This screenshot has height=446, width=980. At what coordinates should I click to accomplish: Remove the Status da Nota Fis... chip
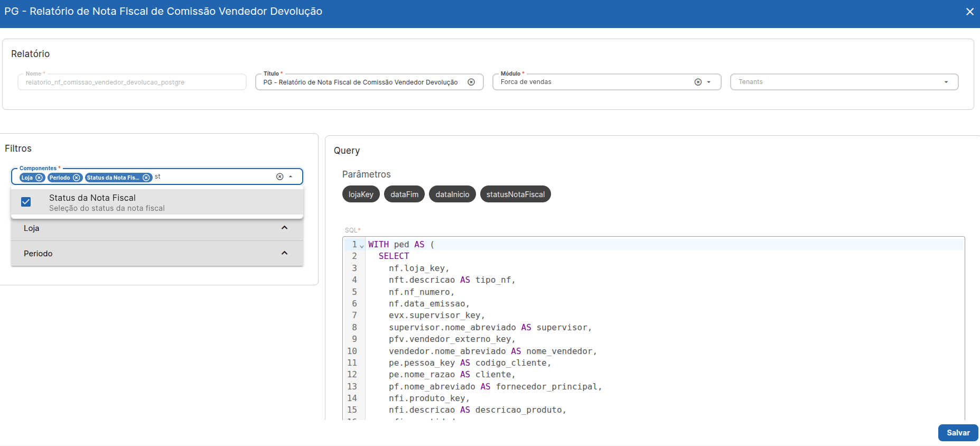point(146,178)
